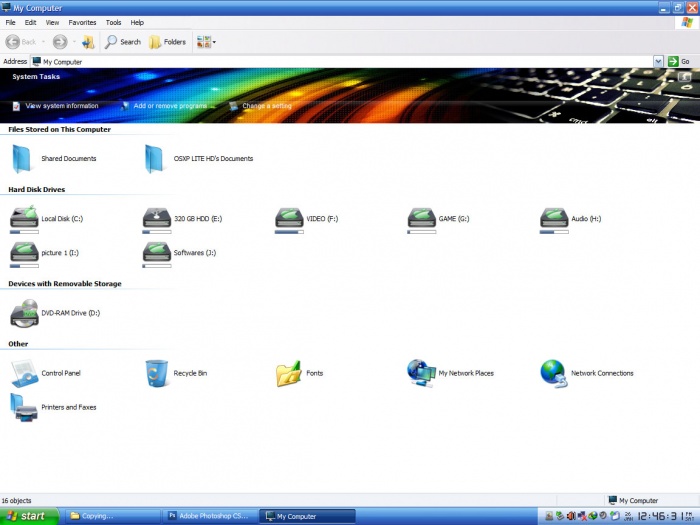Click the Up folder toolbar icon
Viewport: 700px width, 525px height.
point(88,42)
